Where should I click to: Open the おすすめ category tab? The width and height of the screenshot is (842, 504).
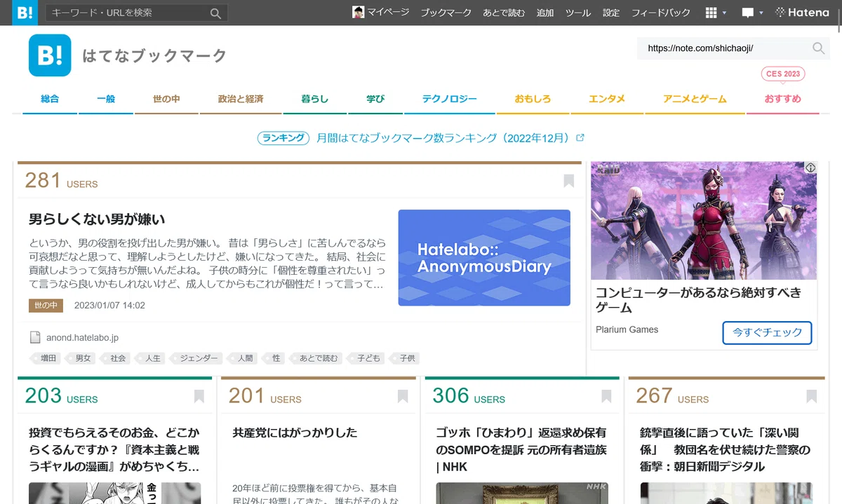783,99
